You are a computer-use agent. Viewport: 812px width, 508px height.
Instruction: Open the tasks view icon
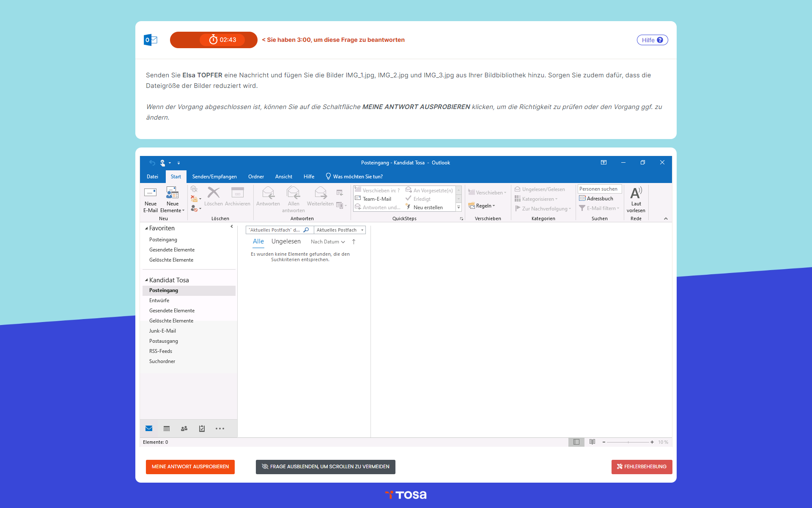pos(202,429)
